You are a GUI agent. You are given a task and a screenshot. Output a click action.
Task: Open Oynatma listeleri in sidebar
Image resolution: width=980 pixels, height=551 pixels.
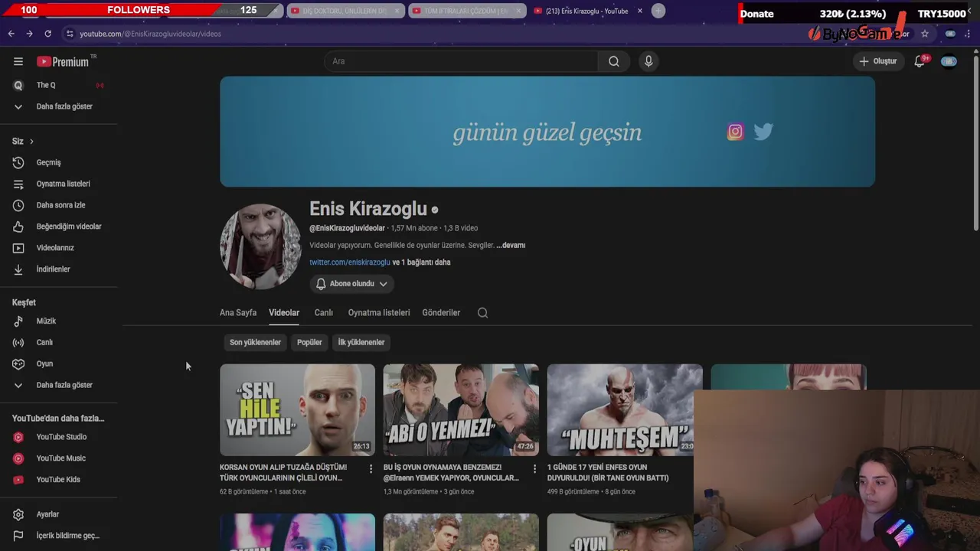(59, 184)
